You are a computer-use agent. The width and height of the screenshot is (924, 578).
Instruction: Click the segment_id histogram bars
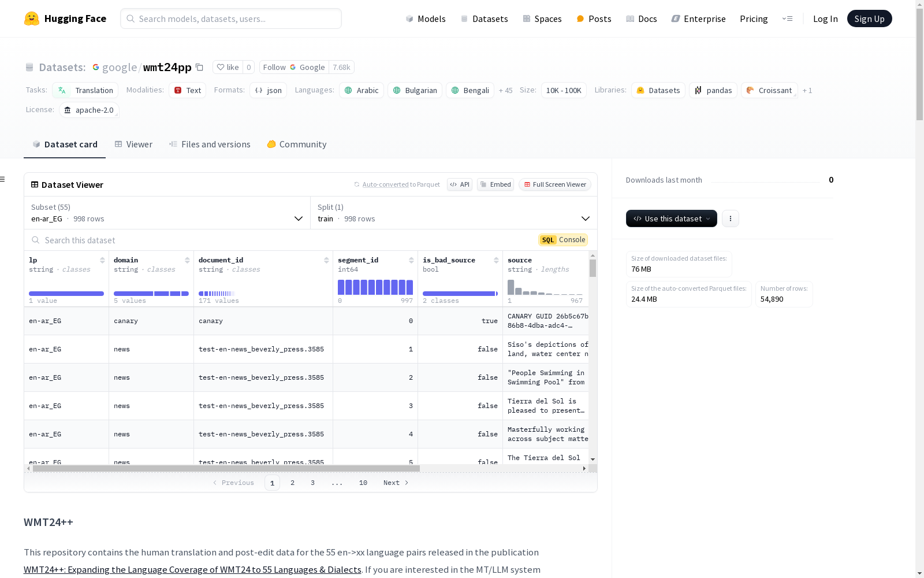coord(375,287)
